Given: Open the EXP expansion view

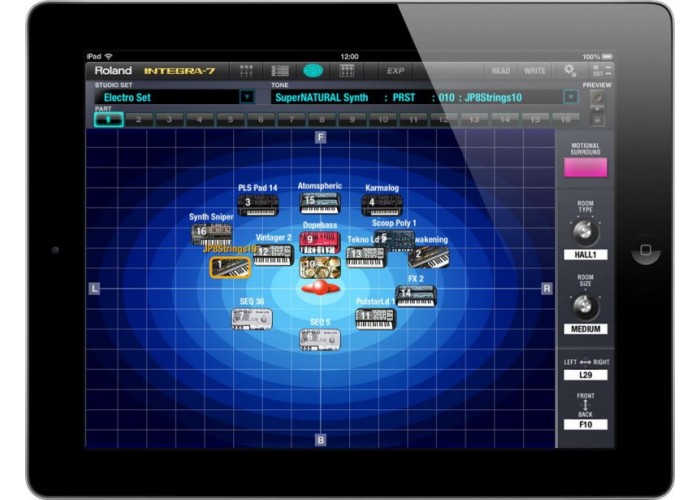Looking at the screenshot, I should coord(395,71).
